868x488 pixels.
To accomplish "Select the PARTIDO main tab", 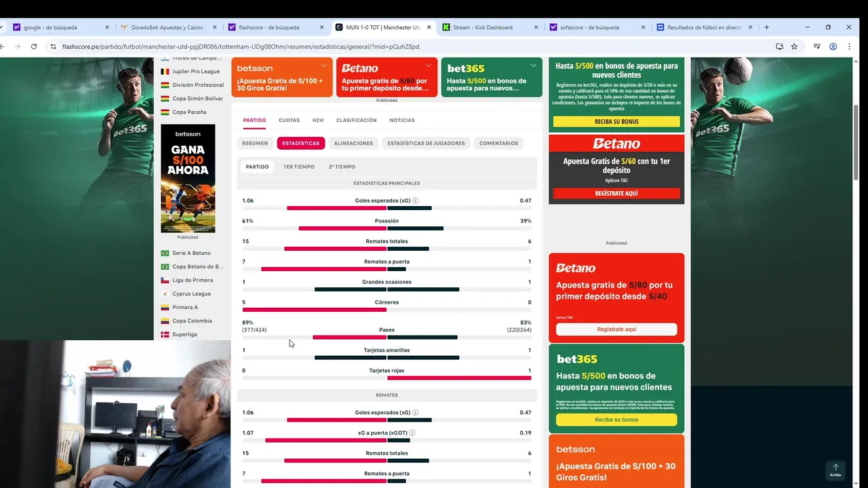I will [254, 120].
